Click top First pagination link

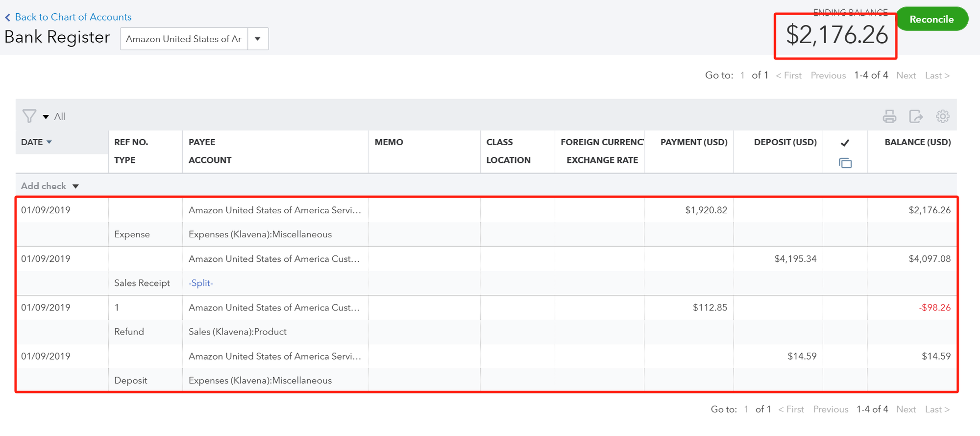789,76
